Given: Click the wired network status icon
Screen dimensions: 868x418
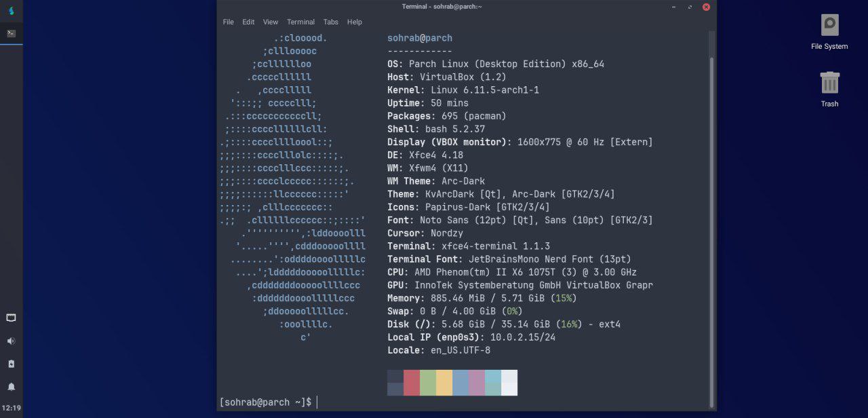Looking at the screenshot, I should click(x=11, y=318).
